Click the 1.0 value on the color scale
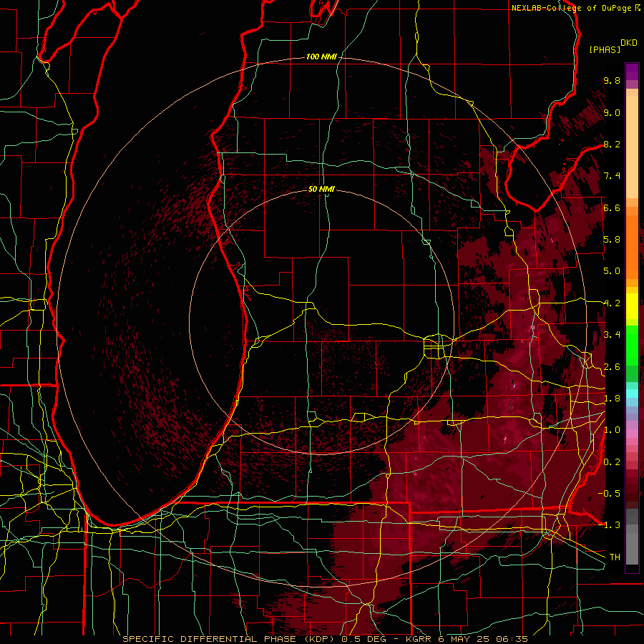Image resolution: width=644 pixels, height=644 pixels. (x=612, y=430)
